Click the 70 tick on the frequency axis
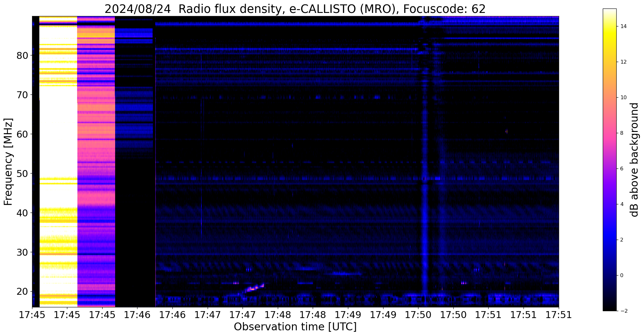The image size is (644, 336). click(x=22, y=95)
